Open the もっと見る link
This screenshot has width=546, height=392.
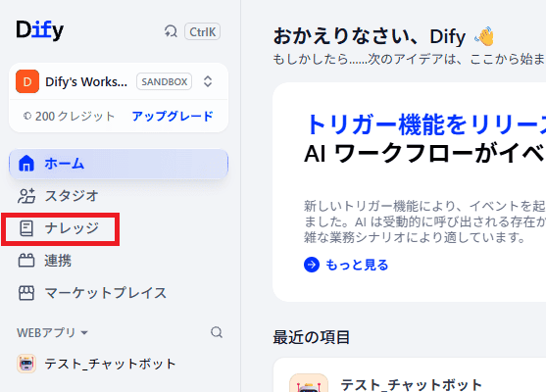tap(357, 265)
